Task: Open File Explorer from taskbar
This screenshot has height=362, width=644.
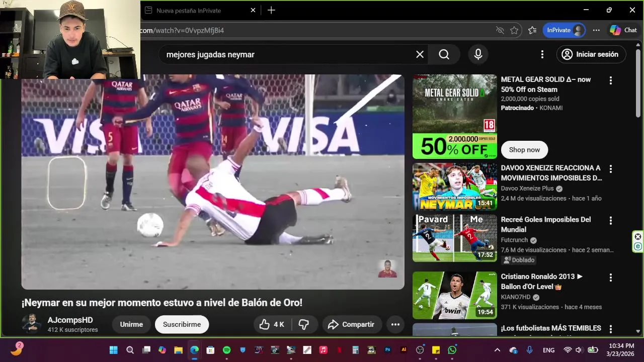Action: click(178, 350)
